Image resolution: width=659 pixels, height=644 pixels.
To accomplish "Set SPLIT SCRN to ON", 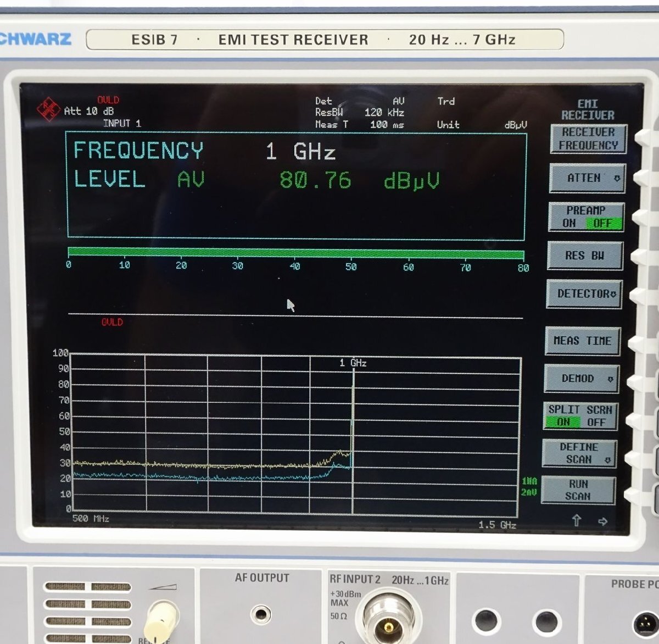I will (563, 422).
